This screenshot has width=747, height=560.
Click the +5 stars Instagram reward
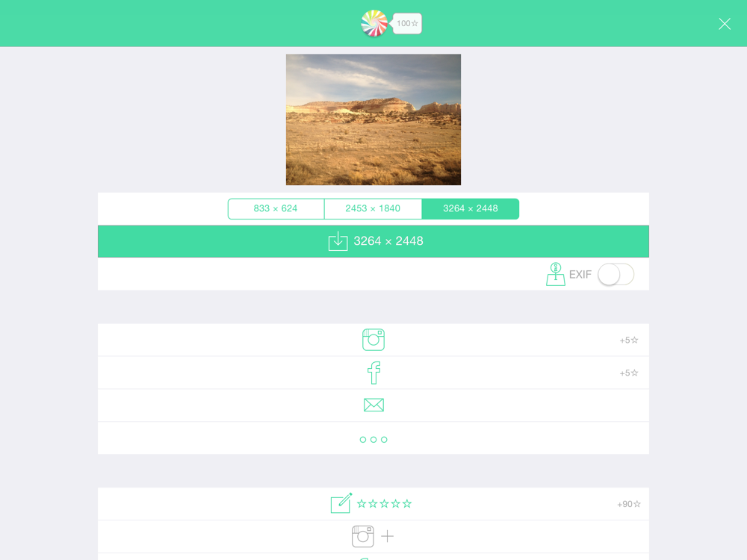pyautogui.click(x=629, y=340)
